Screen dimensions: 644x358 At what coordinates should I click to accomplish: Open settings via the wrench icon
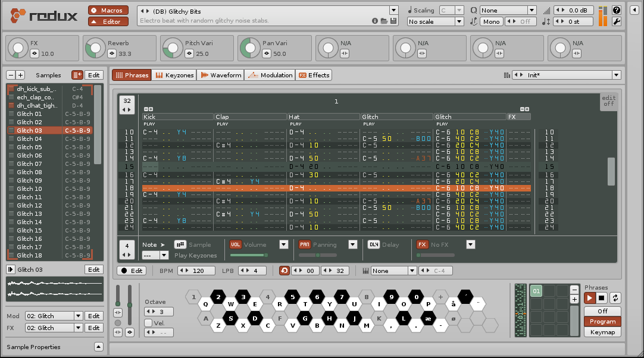pyautogui.click(x=617, y=22)
